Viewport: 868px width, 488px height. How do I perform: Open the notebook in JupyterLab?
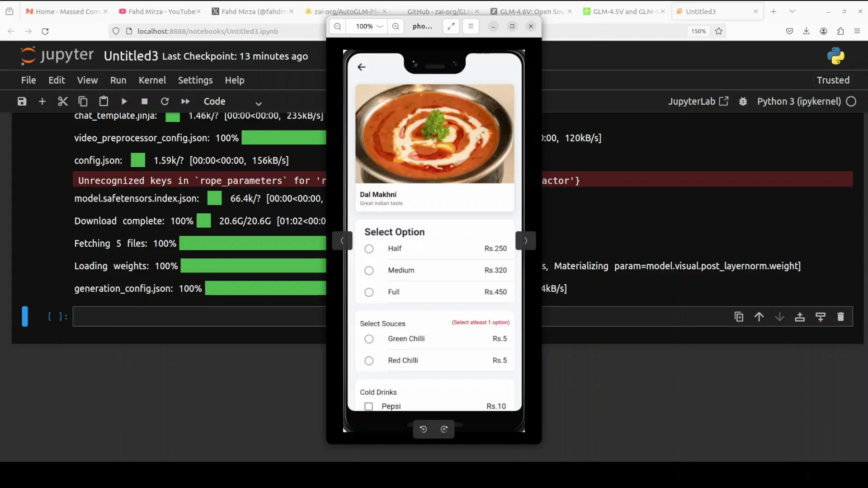pyautogui.click(x=698, y=101)
